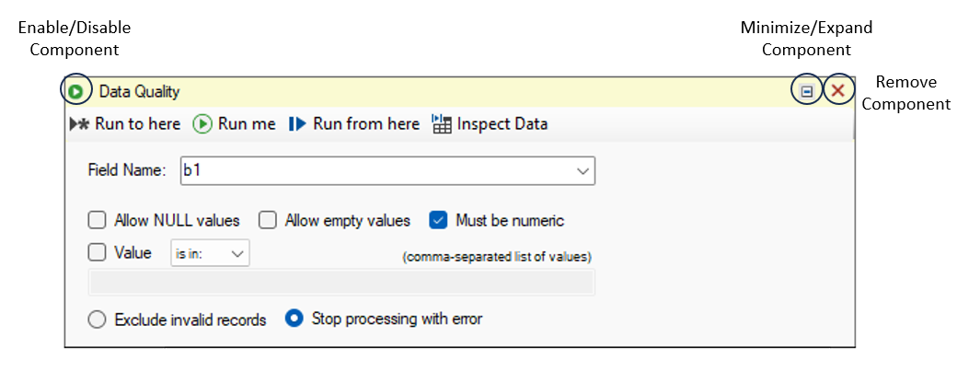Select the Run me text label

247,124
